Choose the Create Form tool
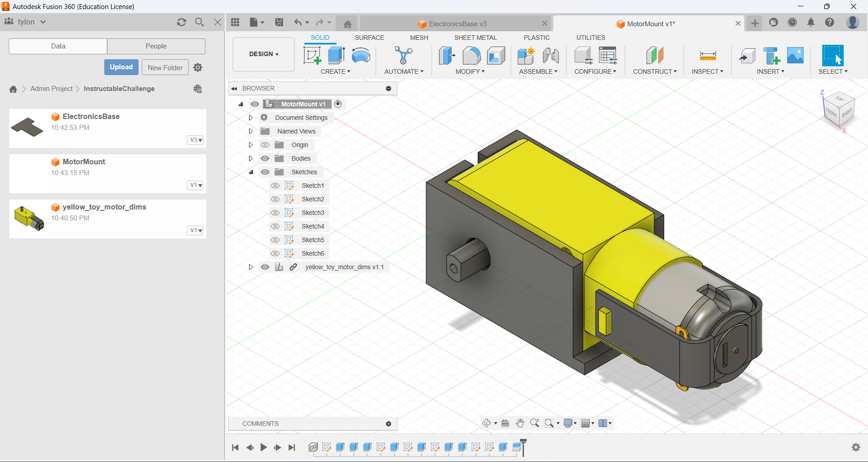 [x=361, y=56]
